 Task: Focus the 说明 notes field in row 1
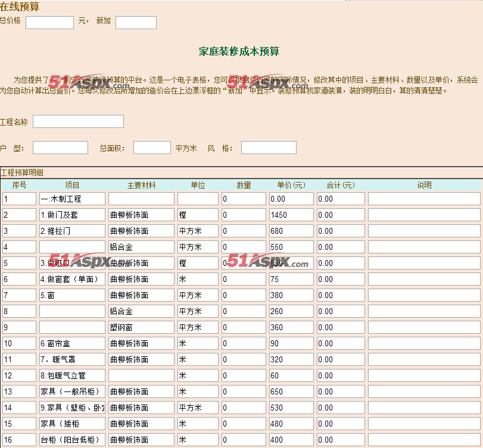coord(424,199)
